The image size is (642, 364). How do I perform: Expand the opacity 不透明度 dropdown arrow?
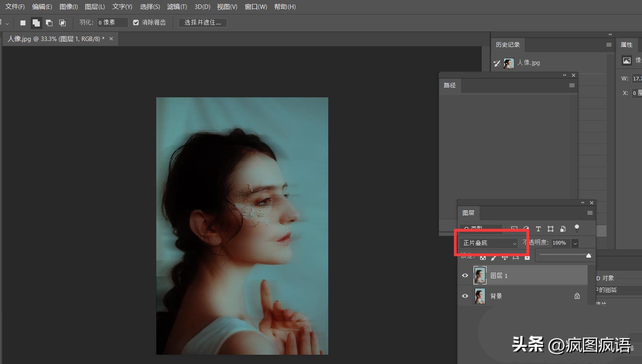click(575, 243)
